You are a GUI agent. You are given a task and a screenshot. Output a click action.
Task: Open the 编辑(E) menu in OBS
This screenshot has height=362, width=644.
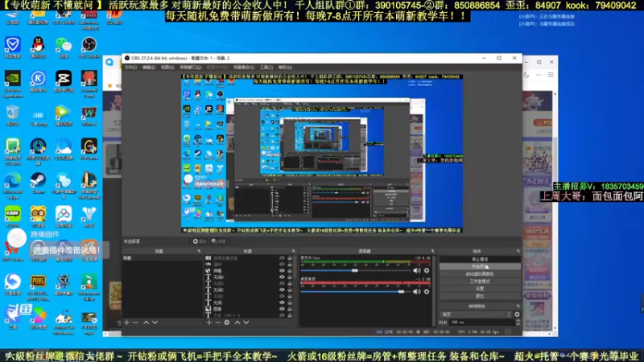click(149, 68)
